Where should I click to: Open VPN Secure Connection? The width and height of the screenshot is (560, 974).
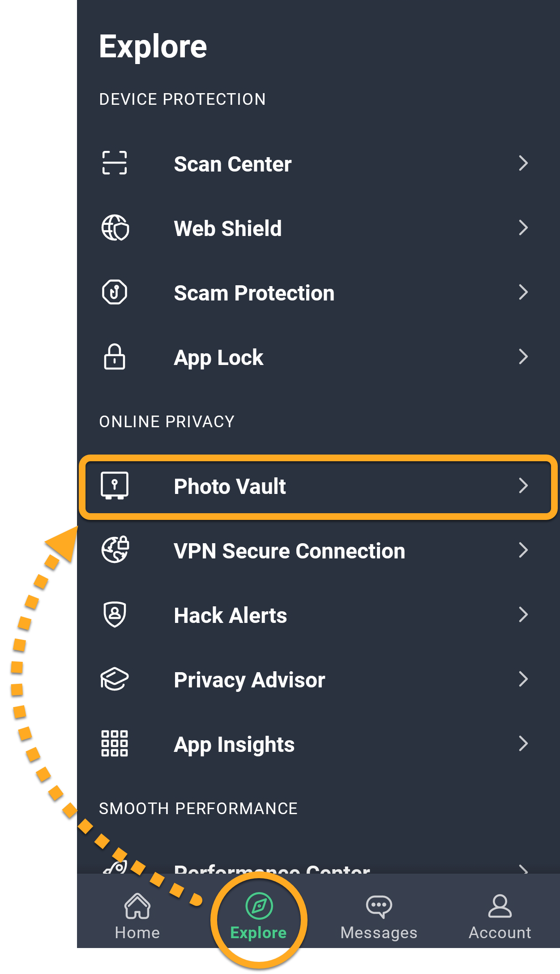(x=289, y=551)
